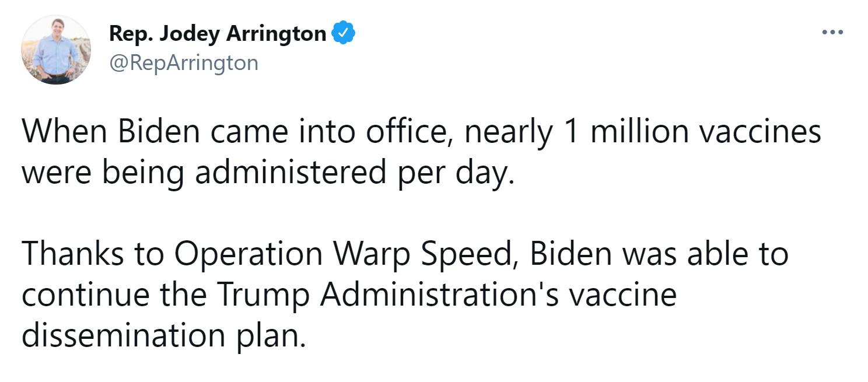Click the word "vaccine" after "Administration's"
The image size is (868, 382).
(622, 295)
